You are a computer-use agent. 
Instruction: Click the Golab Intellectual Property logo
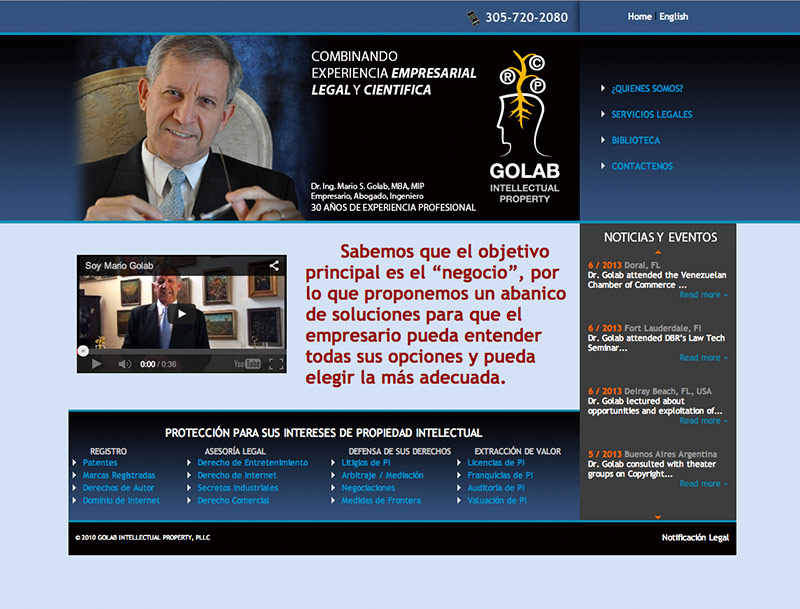[x=524, y=127]
